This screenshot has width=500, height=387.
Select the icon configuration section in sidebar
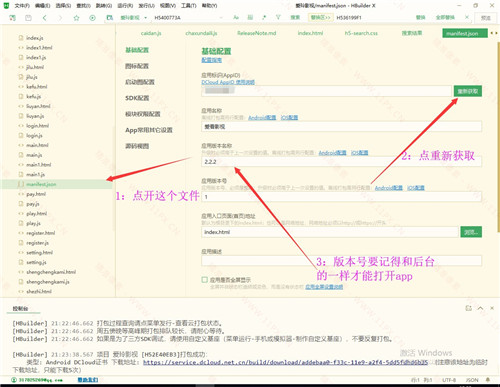click(137, 66)
